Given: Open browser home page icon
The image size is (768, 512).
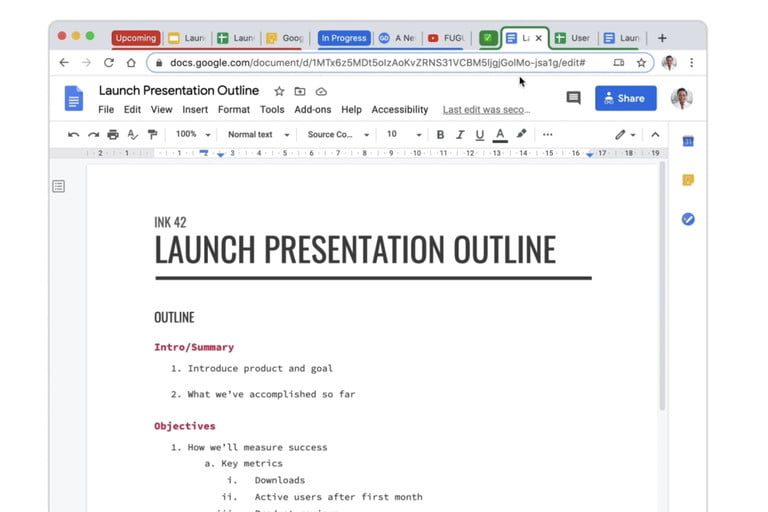Looking at the screenshot, I should click(131, 63).
